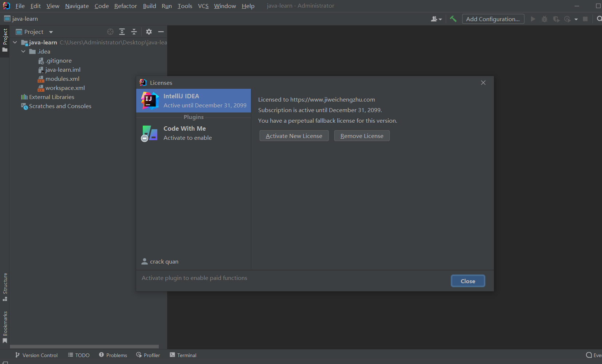Click the Build project hammer icon
The height and width of the screenshot is (364, 602).
[453, 19]
